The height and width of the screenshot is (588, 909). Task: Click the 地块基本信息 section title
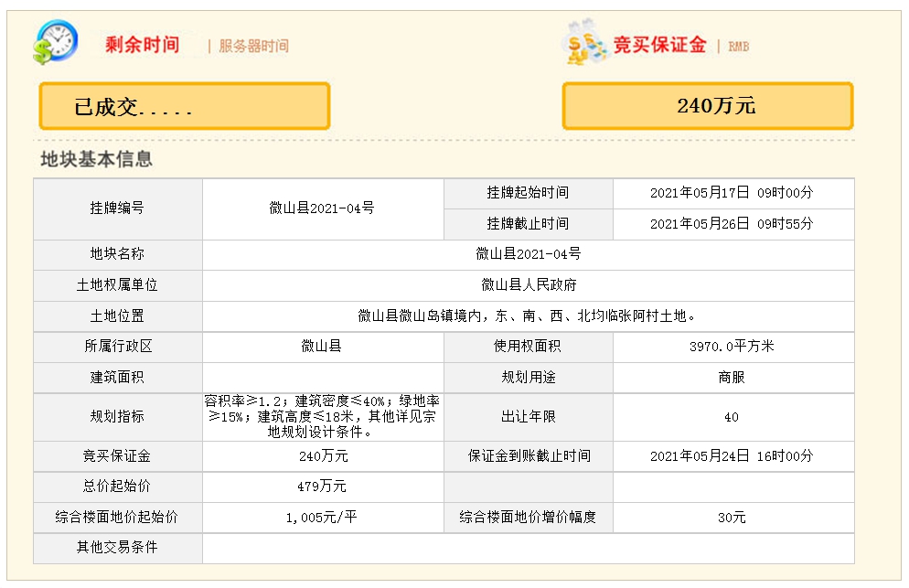[x=96, y=159]
